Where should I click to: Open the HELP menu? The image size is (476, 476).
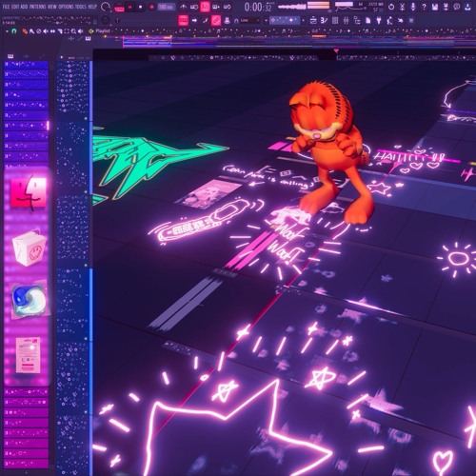[92, 7]
